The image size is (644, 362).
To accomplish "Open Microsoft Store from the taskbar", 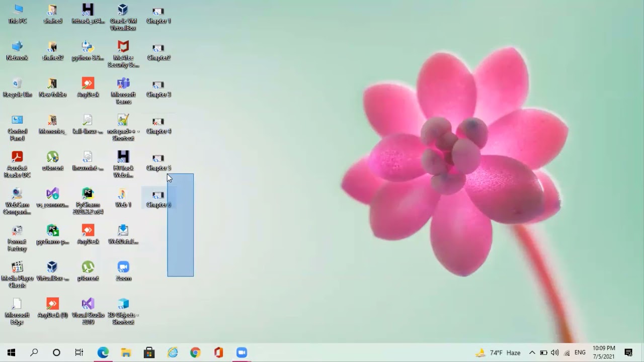I will (149, 352).
